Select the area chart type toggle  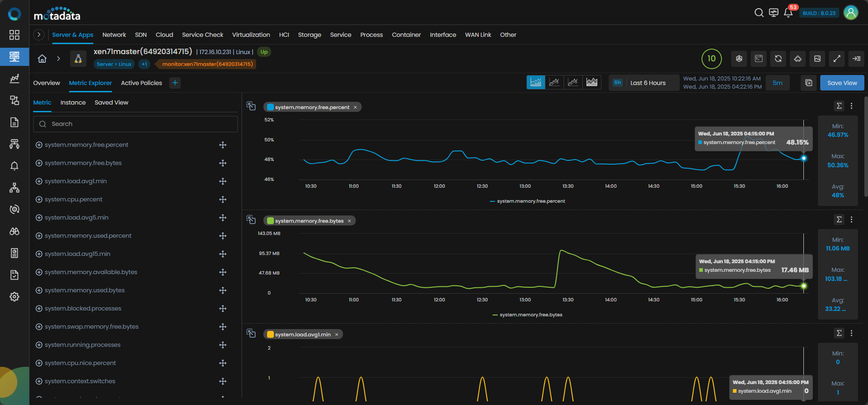(592, 82)
